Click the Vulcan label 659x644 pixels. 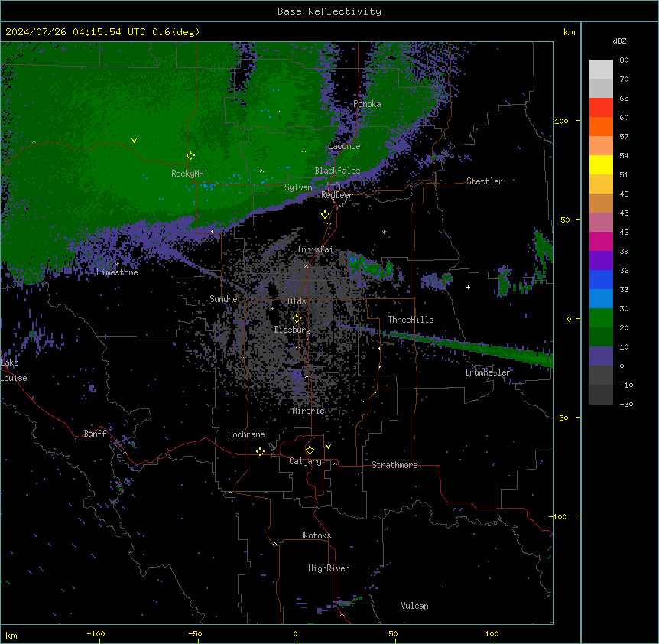[415, 606]
